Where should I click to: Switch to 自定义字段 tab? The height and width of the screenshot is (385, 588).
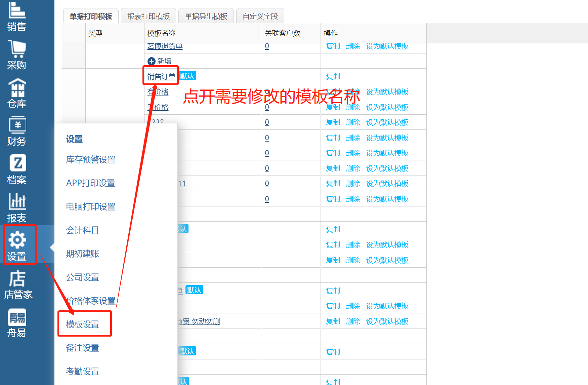pos(260,16)
